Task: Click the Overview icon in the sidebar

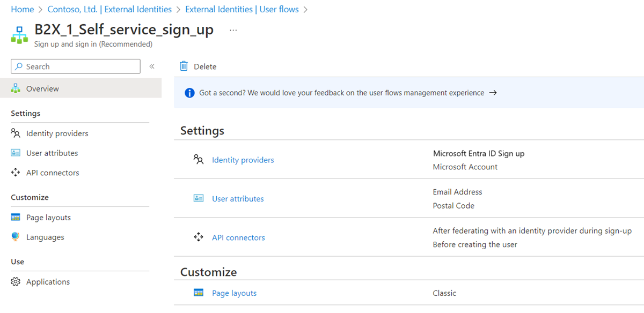Action: (17, 88)
